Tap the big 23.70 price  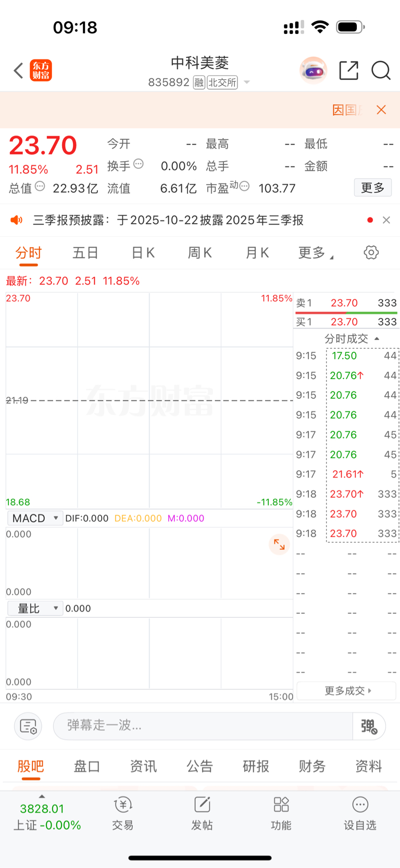point(43,145)
